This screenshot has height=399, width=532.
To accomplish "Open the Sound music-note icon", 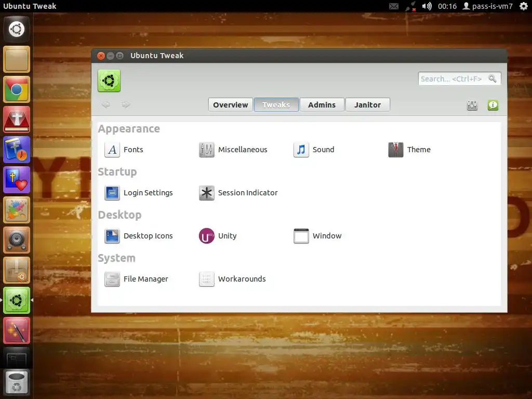I will click(x=301, y=150).
